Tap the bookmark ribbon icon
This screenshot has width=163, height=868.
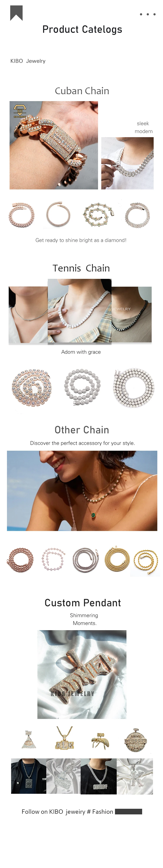(16, 13)
